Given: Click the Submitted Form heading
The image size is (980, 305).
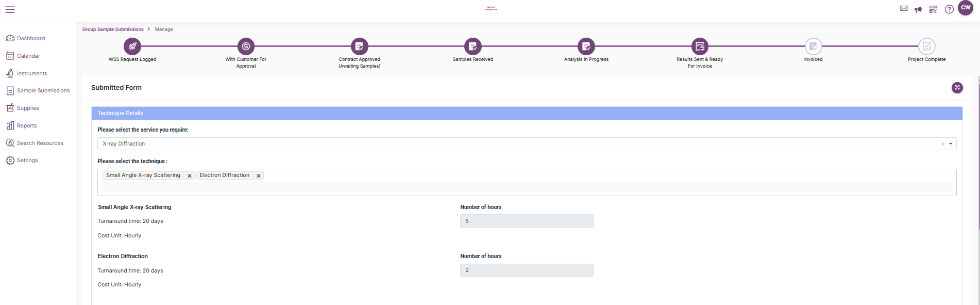Looking at the screenshot, I should [116, 88].
